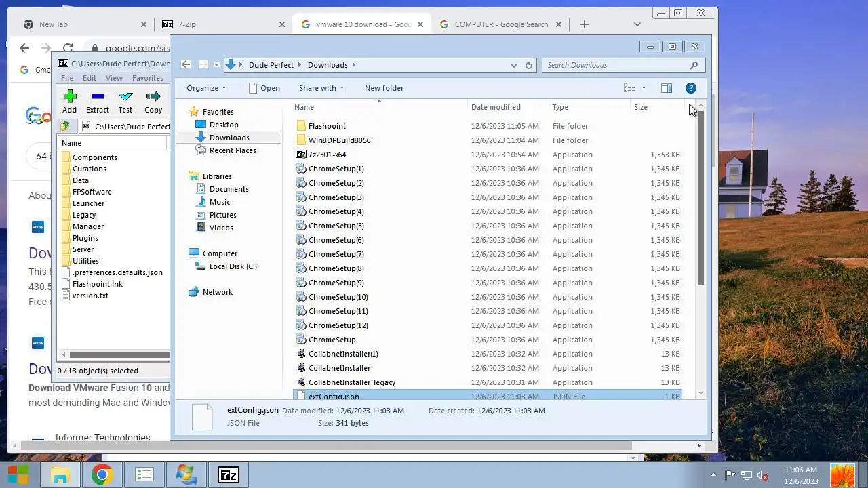
Task: Click 7-Zip horizontal scrollbar
Action: 119,354
